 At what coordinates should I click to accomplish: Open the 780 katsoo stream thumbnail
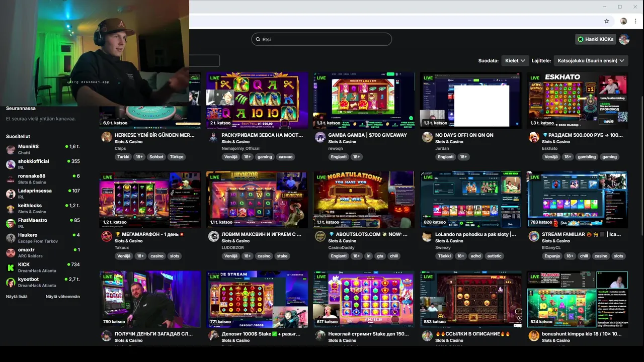click(x=150, y=299)
